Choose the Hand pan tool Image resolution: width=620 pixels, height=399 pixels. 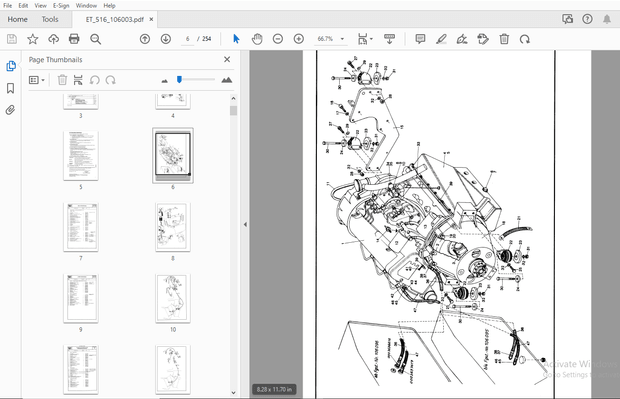(257, 39)
